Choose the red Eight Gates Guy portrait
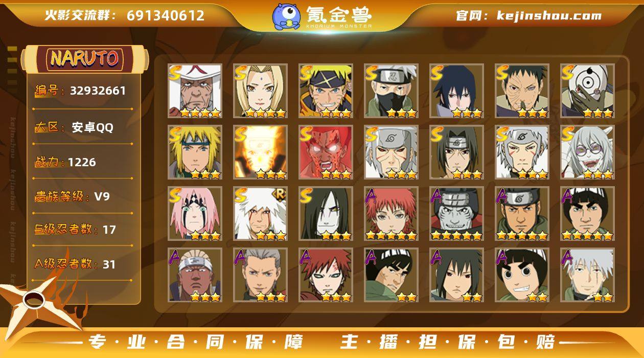The height and width of the screenshot is (358, 644). tap(326, 152)
